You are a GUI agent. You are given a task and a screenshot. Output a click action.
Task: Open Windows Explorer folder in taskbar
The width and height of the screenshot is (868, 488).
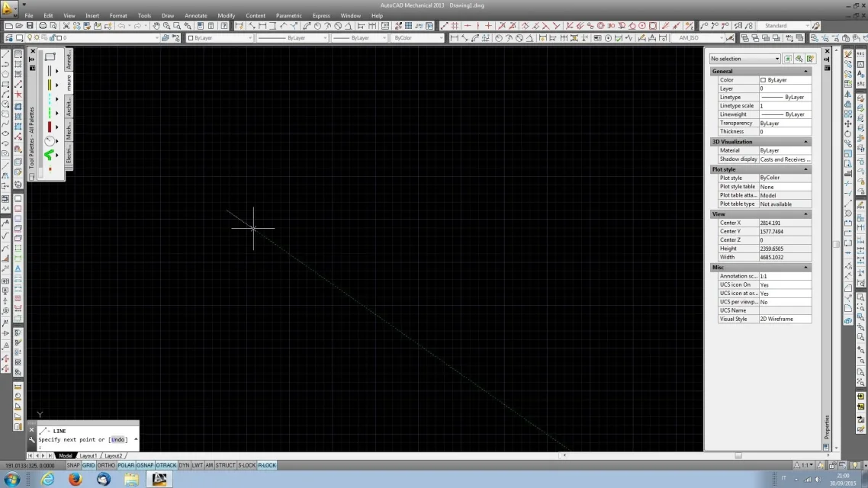pos(132,479)
